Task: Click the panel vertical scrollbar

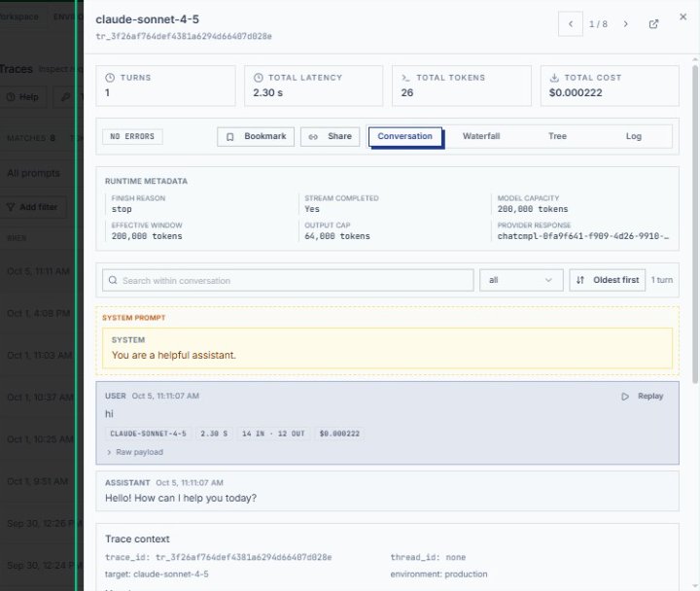Action: (694, 224)
